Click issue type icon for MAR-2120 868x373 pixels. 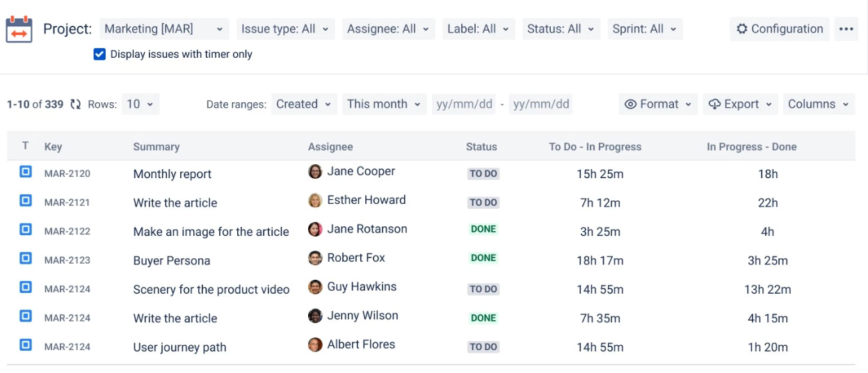click(x=26, y=171)
